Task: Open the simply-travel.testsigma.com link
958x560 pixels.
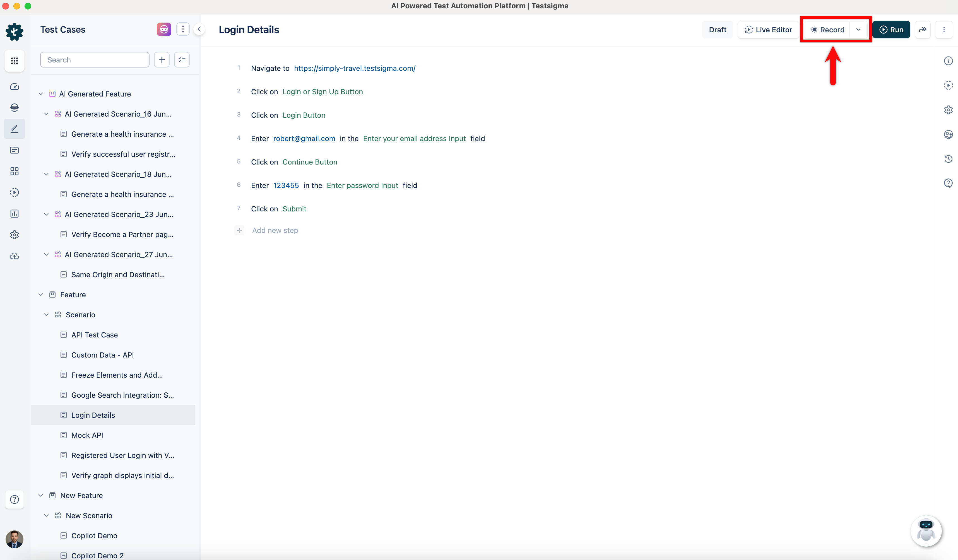Action: (354, 68)
